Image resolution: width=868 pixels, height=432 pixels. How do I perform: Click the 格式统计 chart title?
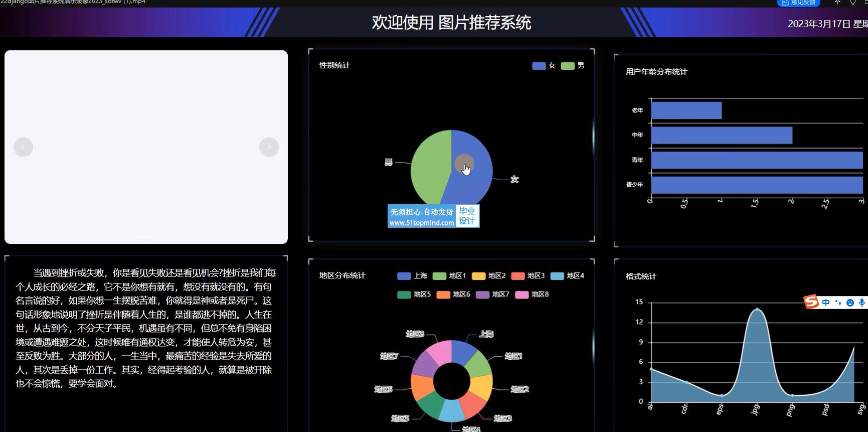pyautogui.click(x=641, y=276)
